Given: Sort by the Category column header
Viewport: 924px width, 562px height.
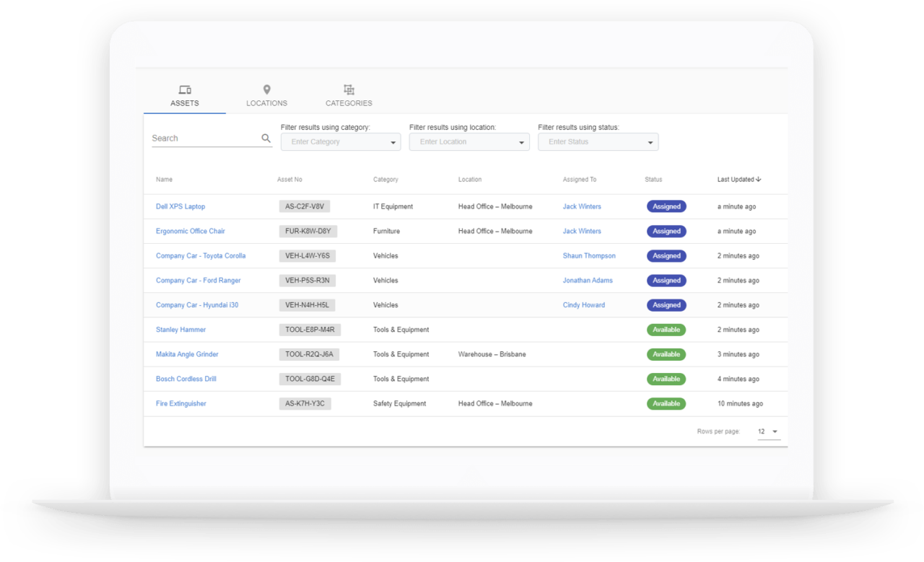Looking at the screenshot, I should click(x=385, y=180).
